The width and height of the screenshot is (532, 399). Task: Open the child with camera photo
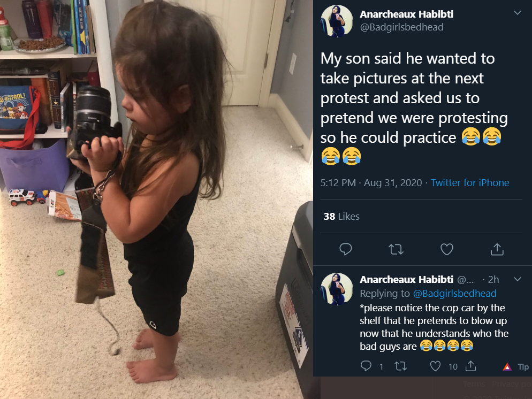[x=156, y=199]
